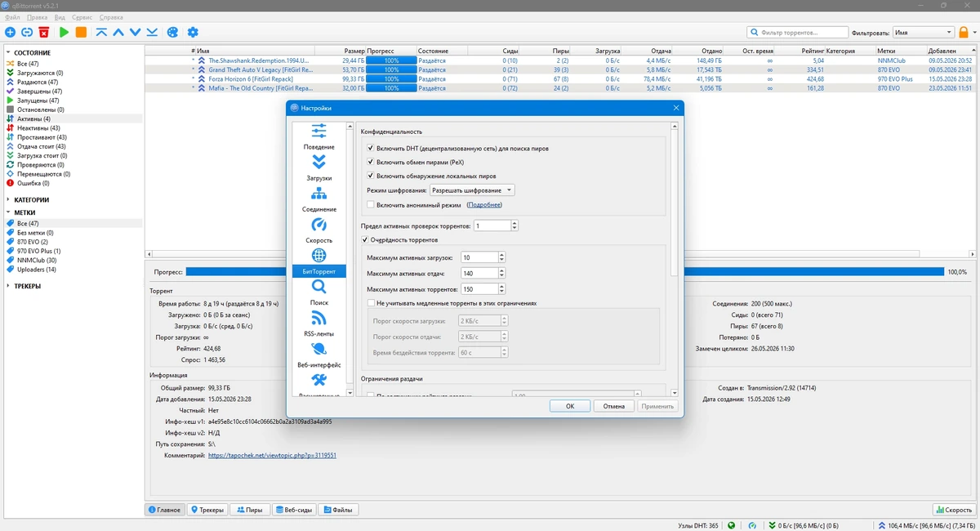Click the move down in queue icon

[136, 33]
